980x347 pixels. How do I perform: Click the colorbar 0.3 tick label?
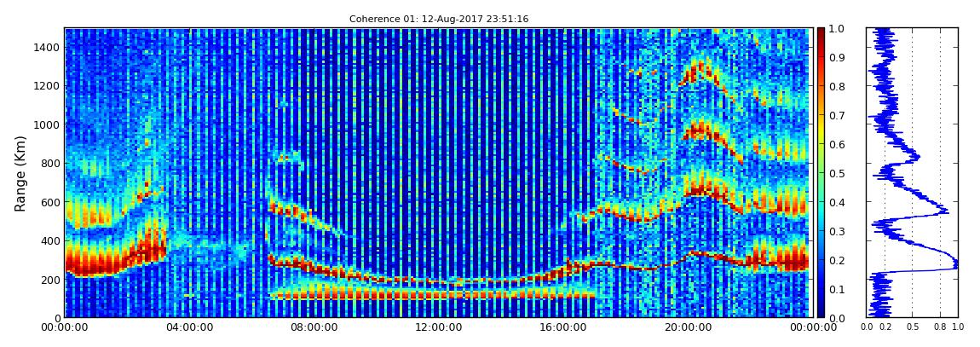tap(837, 231)
